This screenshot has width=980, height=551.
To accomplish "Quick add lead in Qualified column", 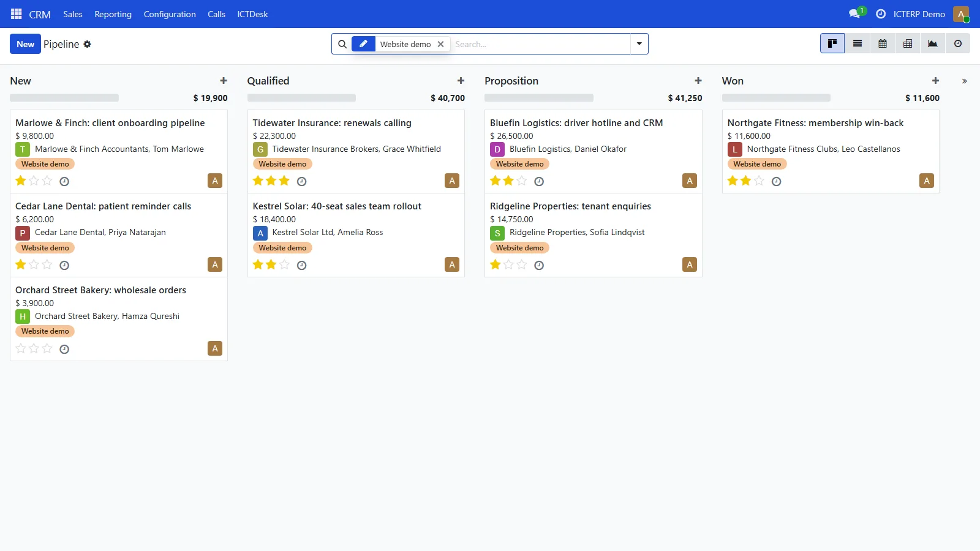I will [x=461, y=81].
